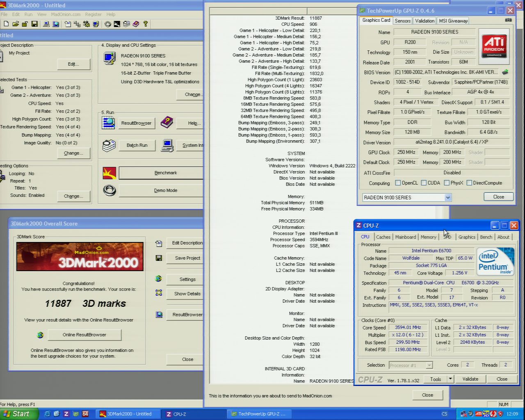
Task: Click the stacked papers icon beside Batch Run
Action: (109, 145)
